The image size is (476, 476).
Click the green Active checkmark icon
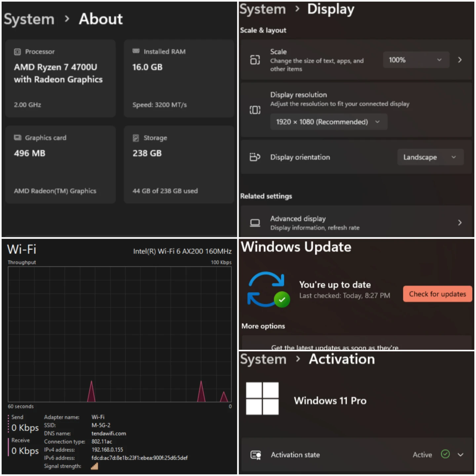click(x=445, y=454)
